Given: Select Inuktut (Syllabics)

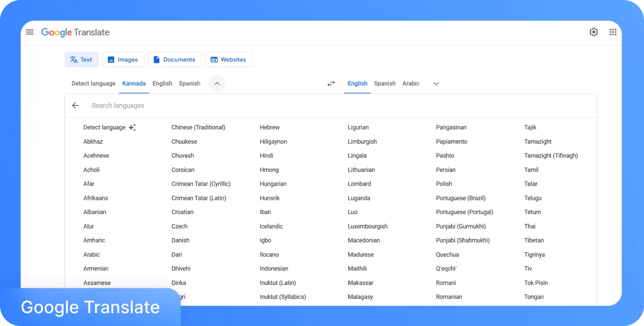Looking at the screenshot, I should click(283, 297).
